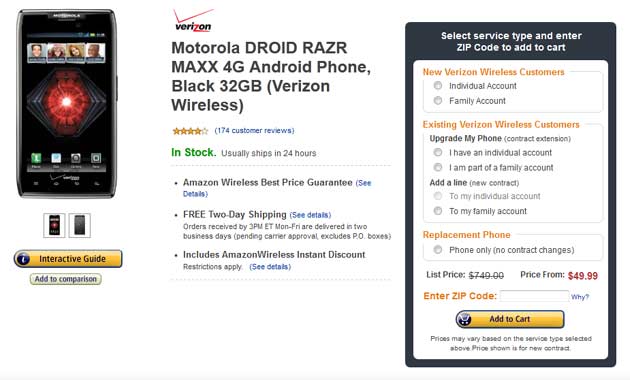Select the front view phone thumbnail

(54, 225)
